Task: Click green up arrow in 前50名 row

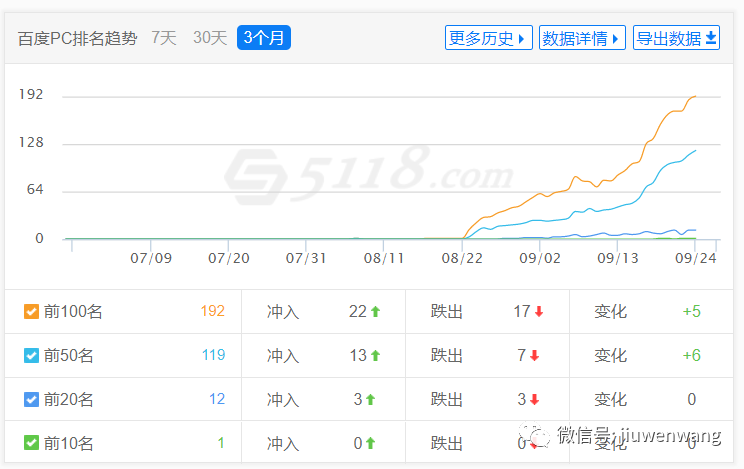Action: click(375, 355)
